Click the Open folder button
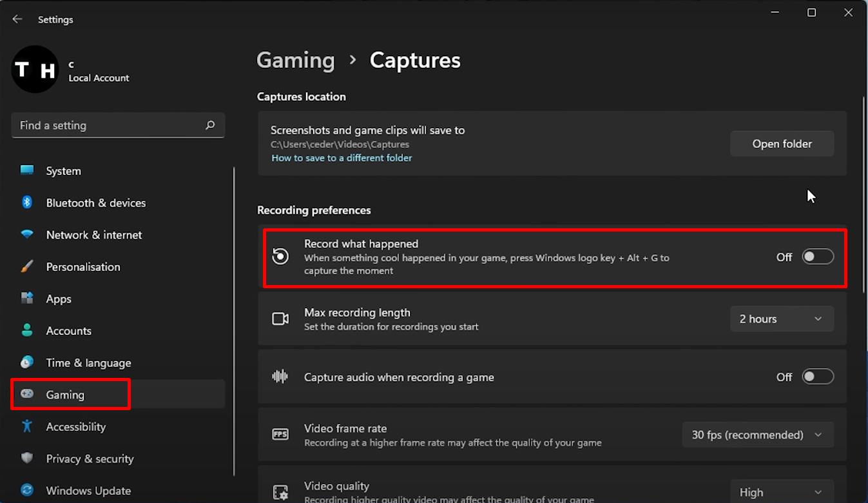Screen dimensions: 868x503 [x=782, y=143]
